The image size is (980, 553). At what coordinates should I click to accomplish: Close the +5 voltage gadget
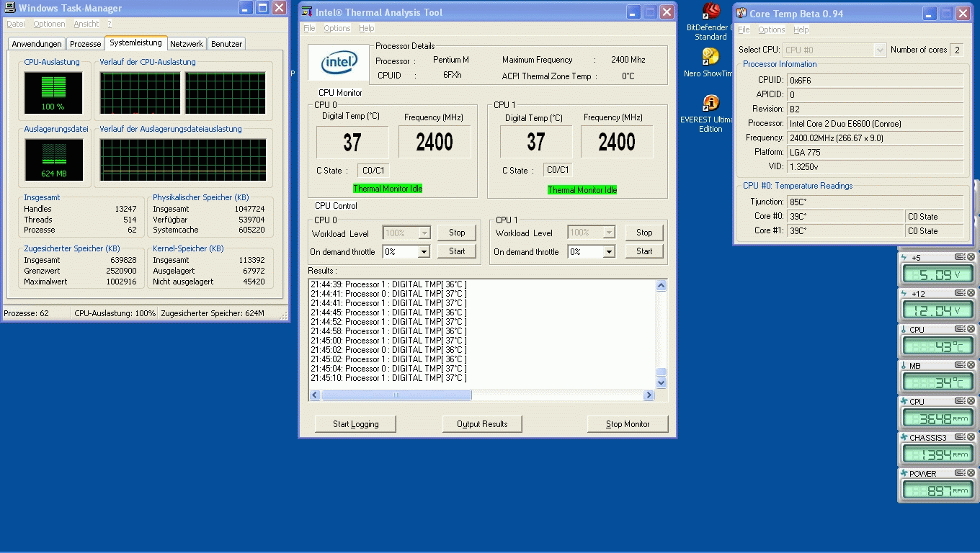(971, 257)
